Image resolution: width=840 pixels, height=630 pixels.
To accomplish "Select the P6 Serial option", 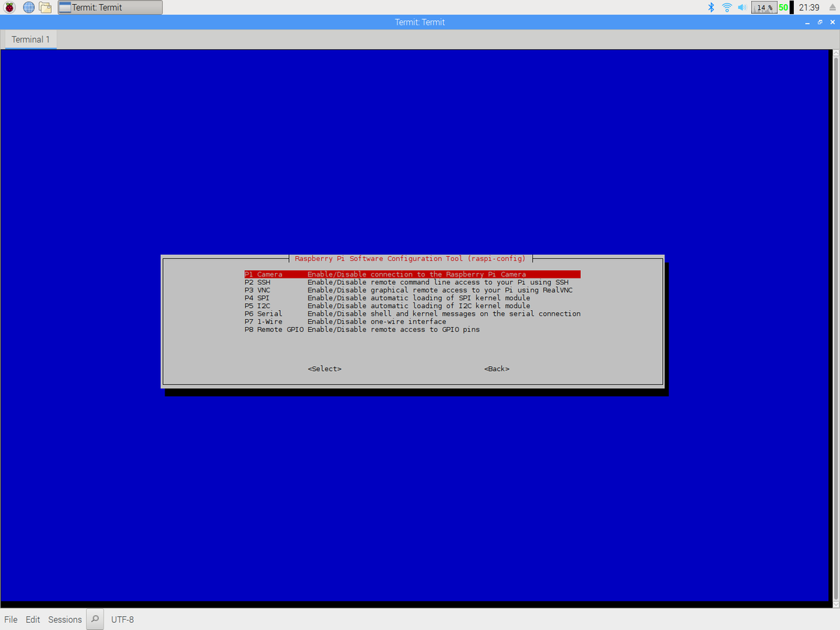I will (412, 314).
